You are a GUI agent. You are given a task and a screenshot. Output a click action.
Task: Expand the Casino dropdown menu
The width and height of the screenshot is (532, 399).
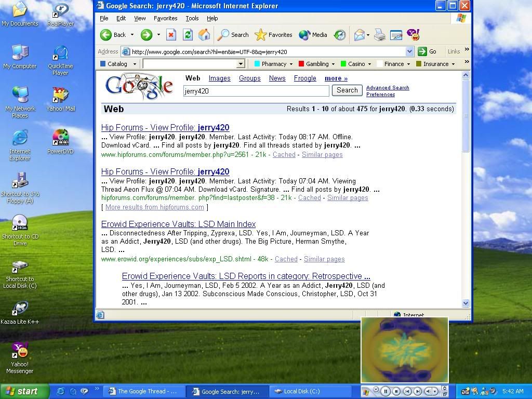[369, 64]
